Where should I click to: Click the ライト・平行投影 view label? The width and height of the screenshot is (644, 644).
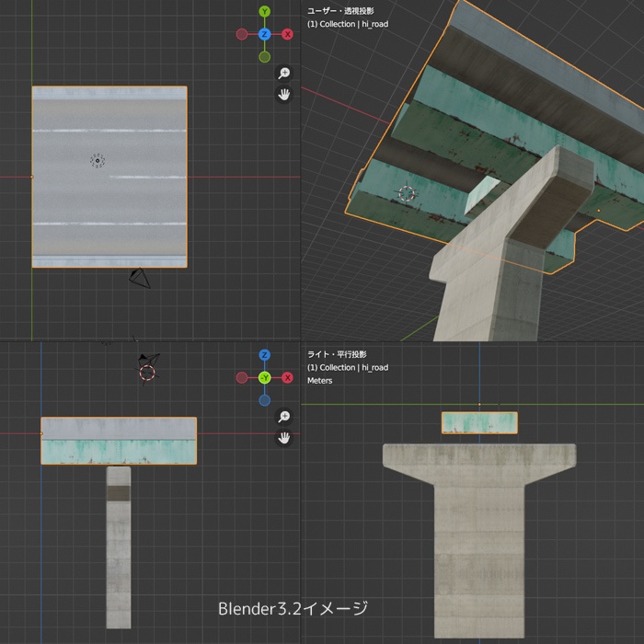click(x=337, y=354)
